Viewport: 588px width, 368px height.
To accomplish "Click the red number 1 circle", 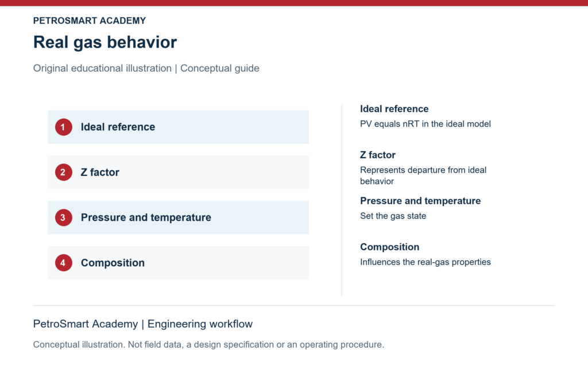I will click(x=63, y=127).
